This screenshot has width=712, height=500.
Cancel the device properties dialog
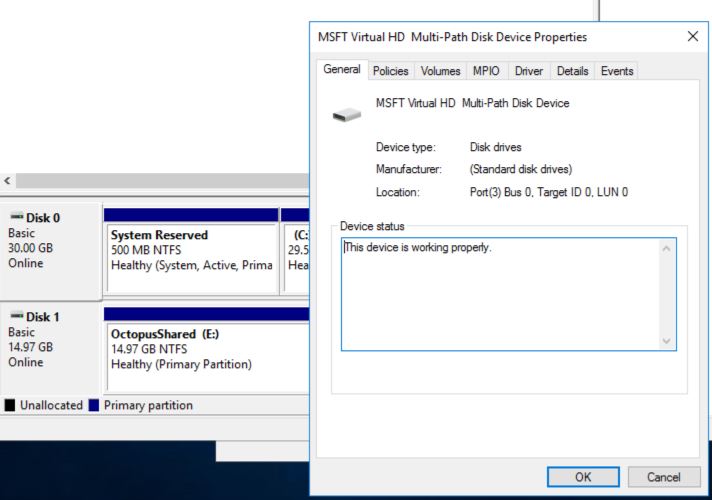(665, 478)
